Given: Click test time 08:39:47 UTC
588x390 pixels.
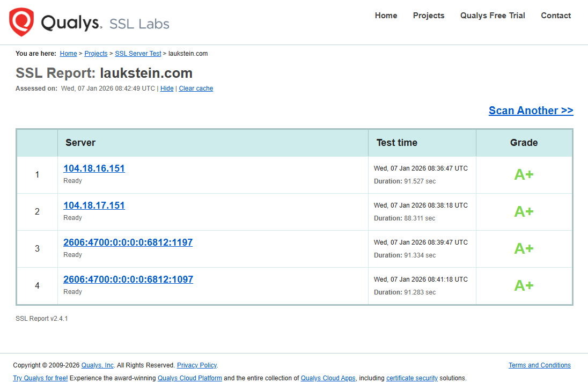Looking at the screenshot, I should 421,242.
